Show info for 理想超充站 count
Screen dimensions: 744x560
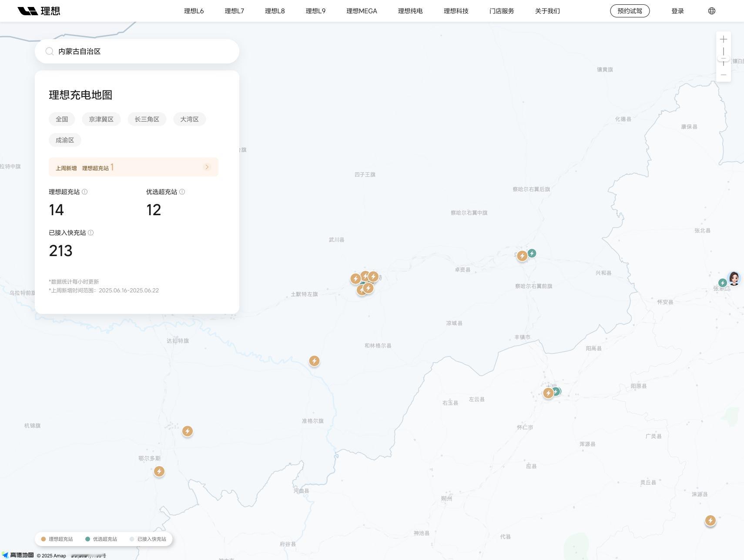pos(85,192)
